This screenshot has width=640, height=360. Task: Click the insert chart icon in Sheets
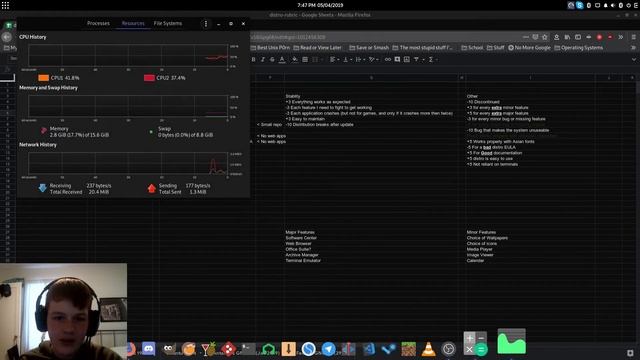(407, 60)
